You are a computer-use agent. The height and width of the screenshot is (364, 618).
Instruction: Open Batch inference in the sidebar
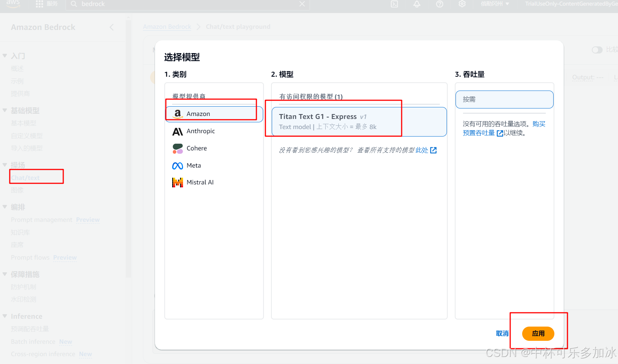pyautogui.click(x=33, y=342)
